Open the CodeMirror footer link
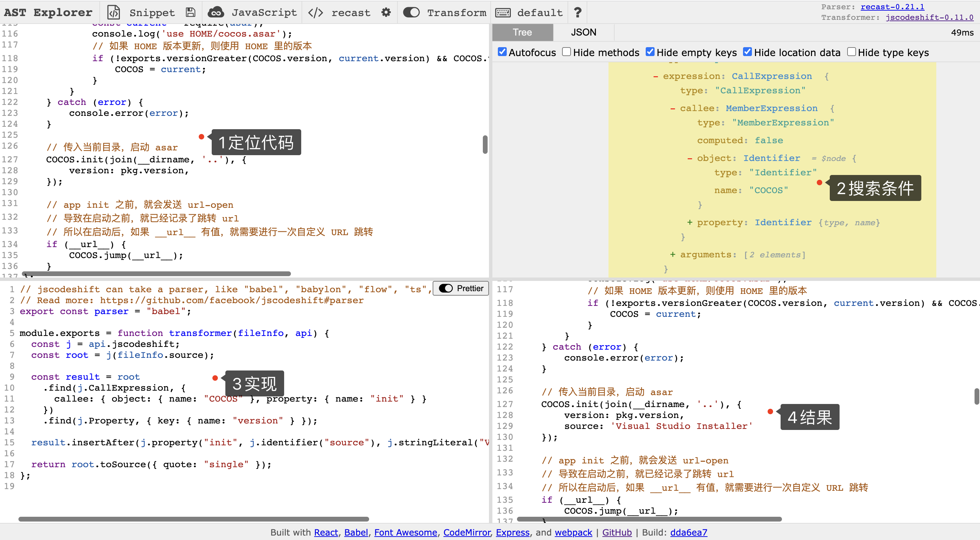 (x=467, y=532)
